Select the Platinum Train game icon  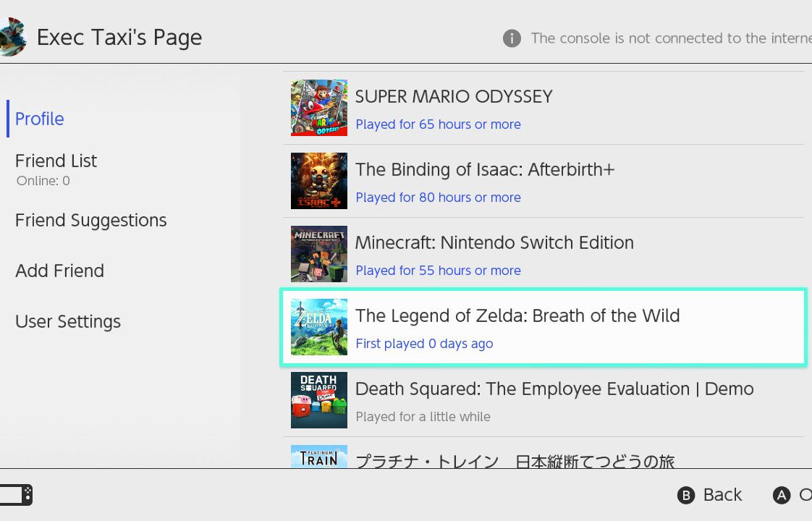[319, 457]
